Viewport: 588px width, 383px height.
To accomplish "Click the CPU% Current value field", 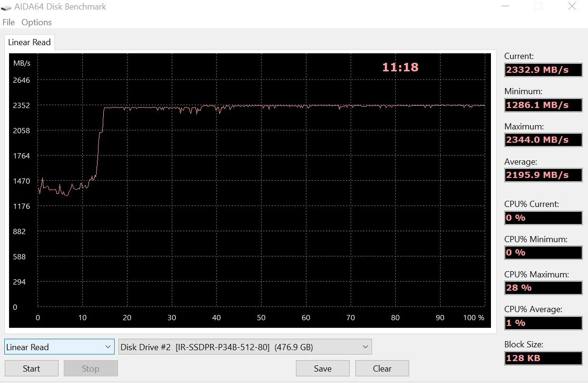I will click(543, 218).
